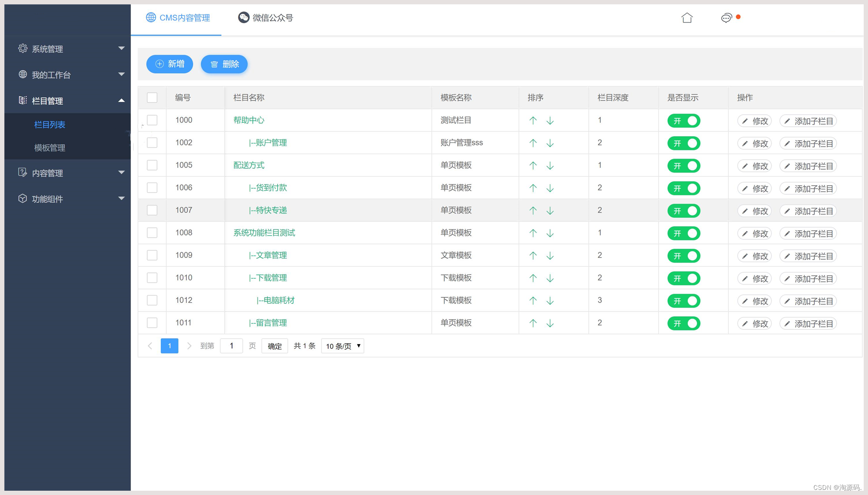Screen dimensions: 868x495
Task: Click the pencil 修改 for row 1009
Action: pos(755,256)
